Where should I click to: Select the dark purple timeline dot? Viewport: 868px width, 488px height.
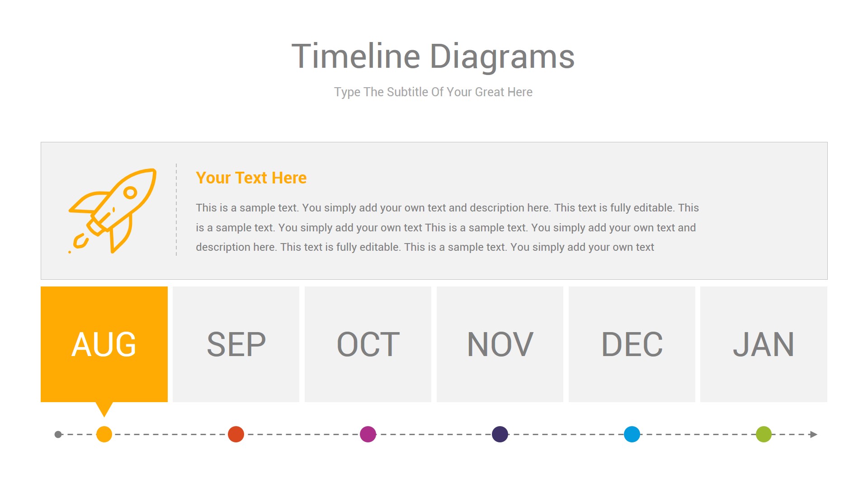coord(500,434)
